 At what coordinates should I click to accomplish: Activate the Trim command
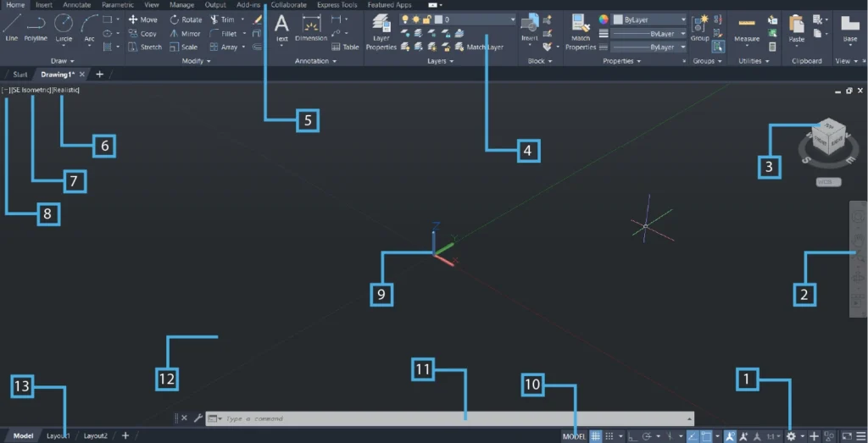(223, 19)
